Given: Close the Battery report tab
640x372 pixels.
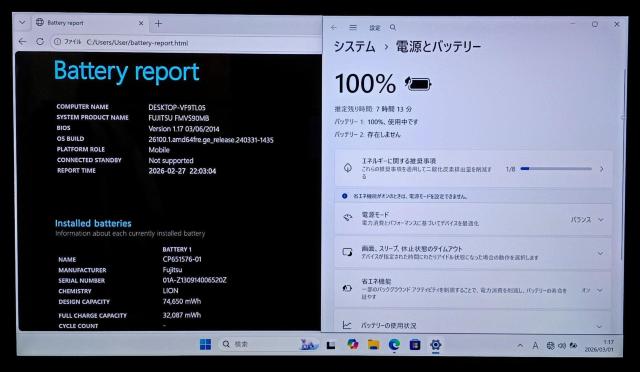Looking at the screenshot, I should point(141,23).
